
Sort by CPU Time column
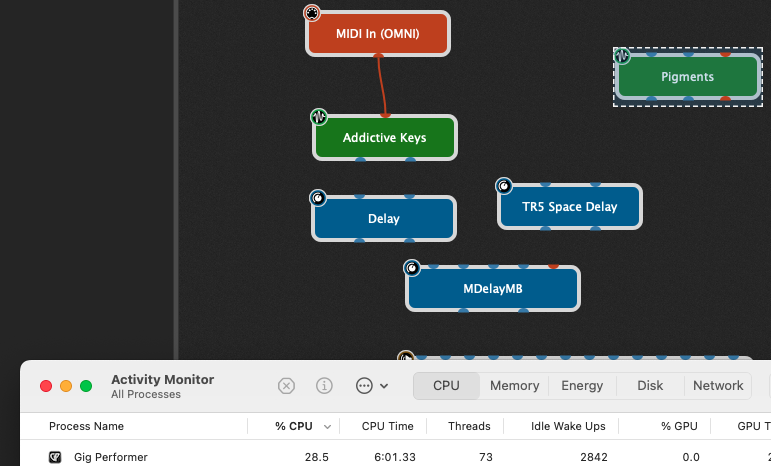pos(387,426)
